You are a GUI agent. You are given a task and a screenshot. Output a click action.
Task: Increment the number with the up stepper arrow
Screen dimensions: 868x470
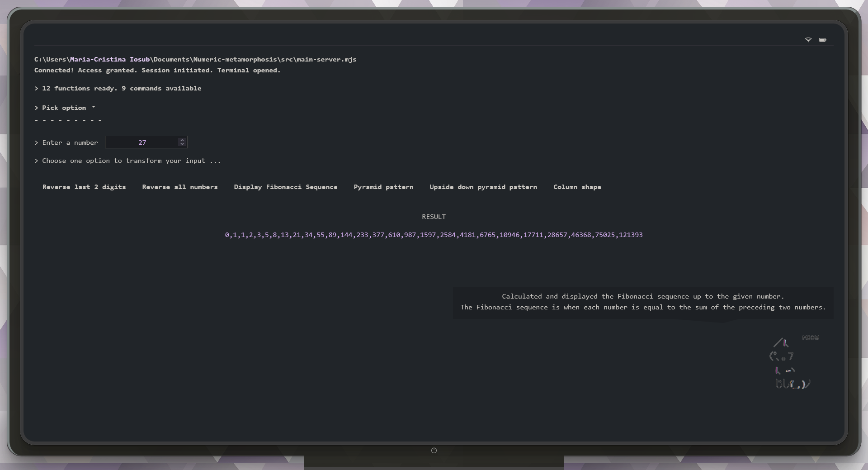click(x=182, y=140)
